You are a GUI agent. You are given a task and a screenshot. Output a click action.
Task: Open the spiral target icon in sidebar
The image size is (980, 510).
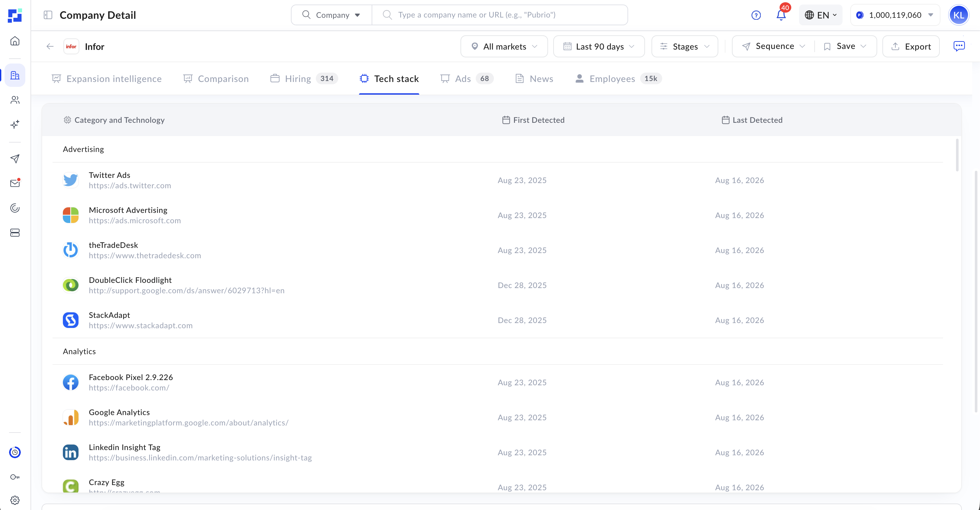coord(15,208)
